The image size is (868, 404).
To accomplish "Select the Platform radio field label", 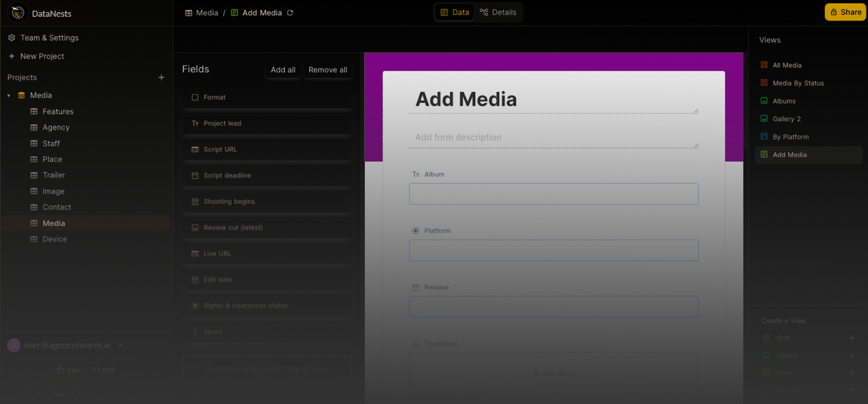I will tap(437, 231).
